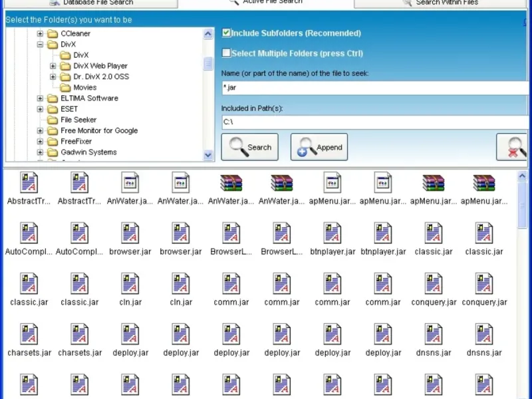The image size is (532, 399).
Task: Click the File Seeker folder icon
Action: pos(53,120)
